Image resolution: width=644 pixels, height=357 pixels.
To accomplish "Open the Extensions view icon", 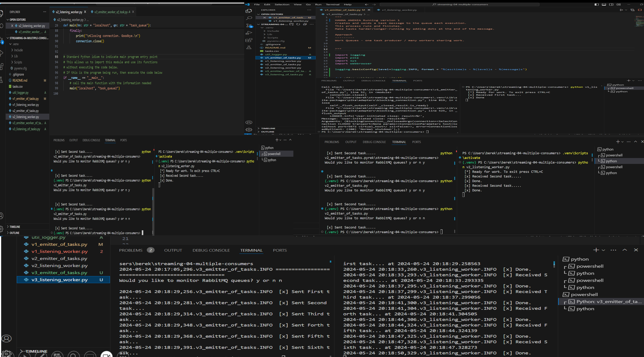I will click(x=249, y=40).
